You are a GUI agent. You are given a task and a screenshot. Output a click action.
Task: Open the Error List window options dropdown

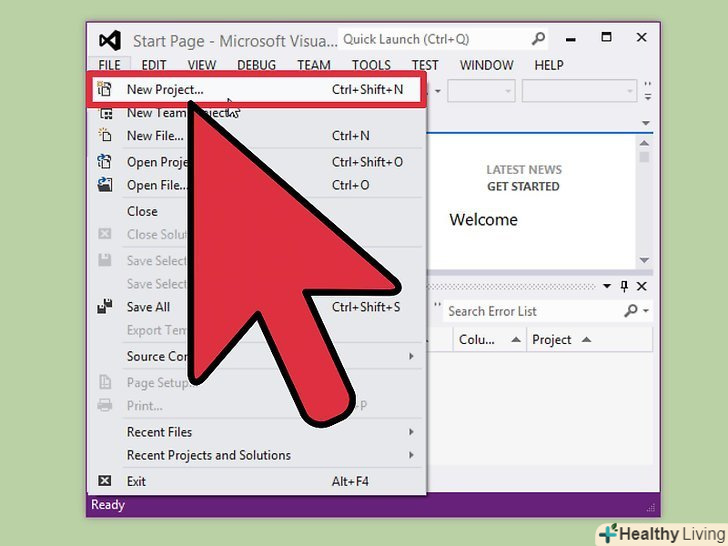pyautogui.click(x=607, y=286)
